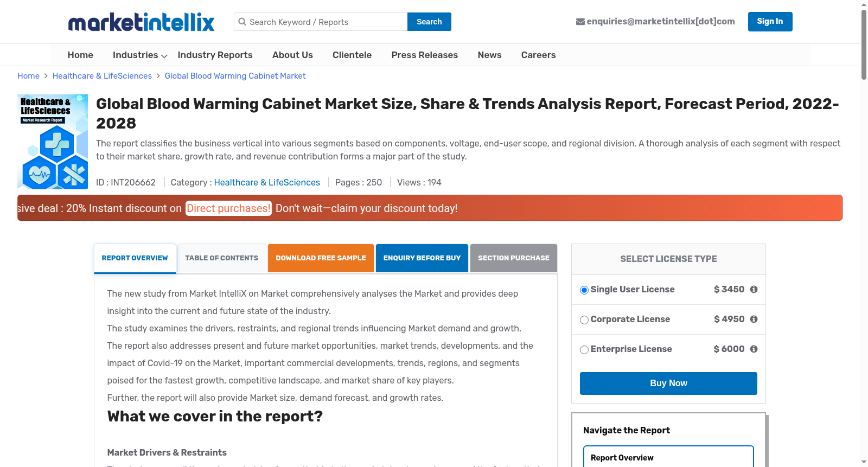Click the search magnifier icon

tap(242, 22)
